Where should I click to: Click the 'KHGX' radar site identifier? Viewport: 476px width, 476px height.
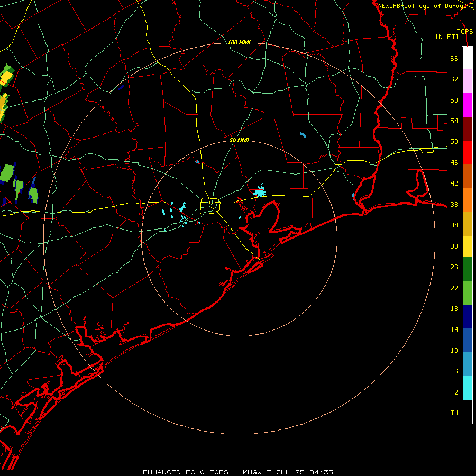[252, 472]
